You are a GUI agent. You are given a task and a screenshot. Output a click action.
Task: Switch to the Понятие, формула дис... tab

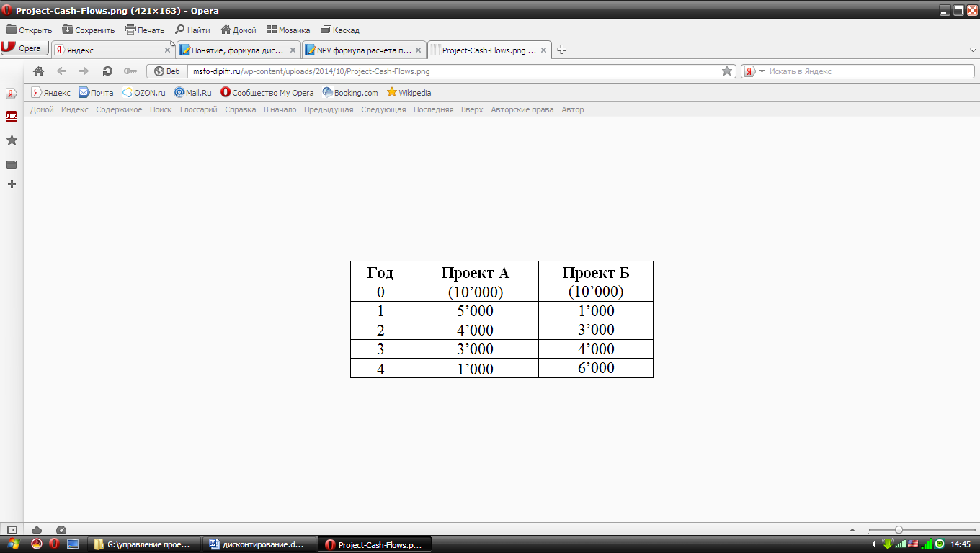(239, 50)
